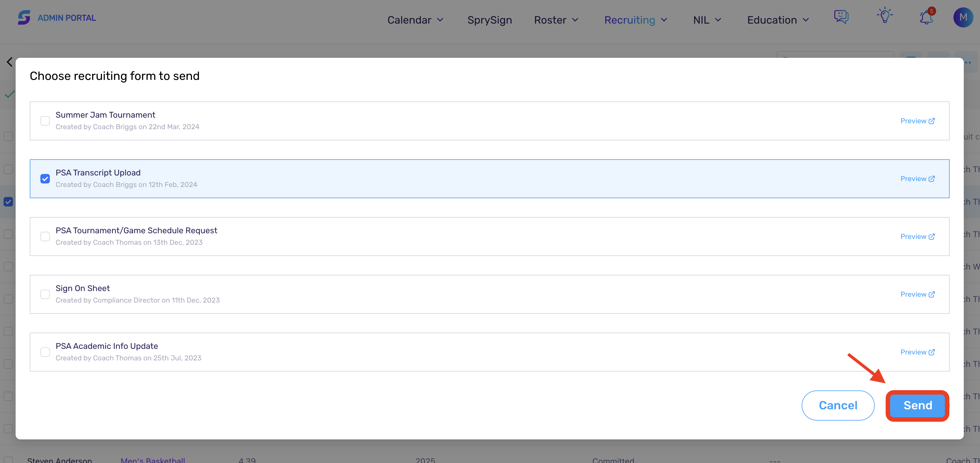The height and width of the screenshot is (463, 980).
Task: Open the SprySign menu item
Action: click(x=490, y=20)
